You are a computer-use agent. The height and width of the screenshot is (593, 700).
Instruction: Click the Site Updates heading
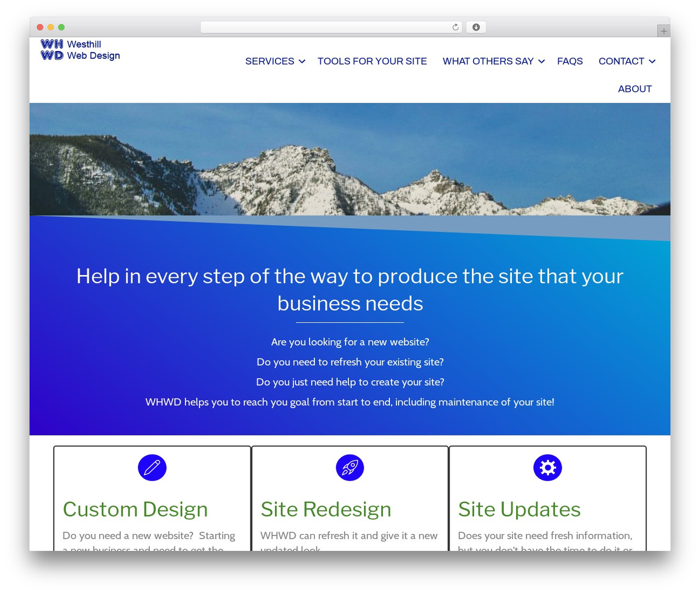[519, 509]
